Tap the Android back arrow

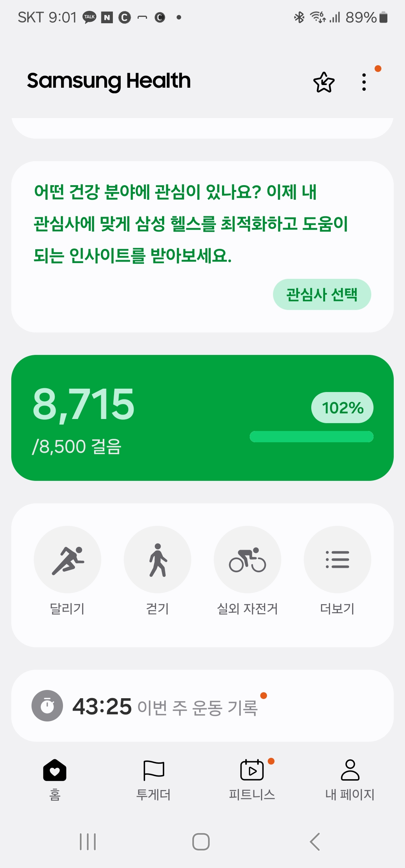click(315, 842)
